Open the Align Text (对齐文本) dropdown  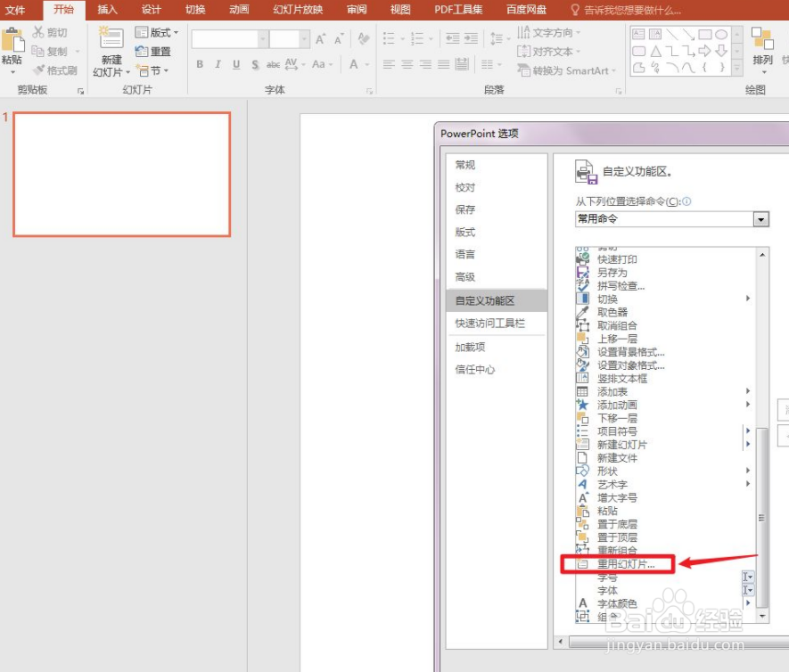548,52
